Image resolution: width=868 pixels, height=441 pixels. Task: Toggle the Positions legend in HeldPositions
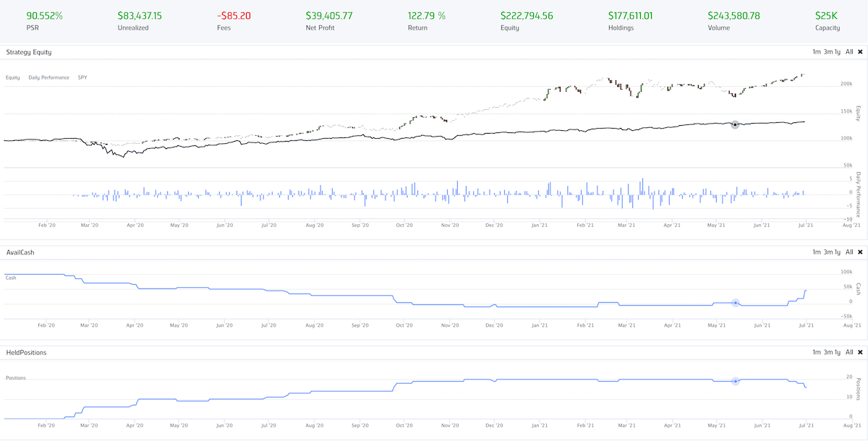pyautogui.click(x=16, y=377)
